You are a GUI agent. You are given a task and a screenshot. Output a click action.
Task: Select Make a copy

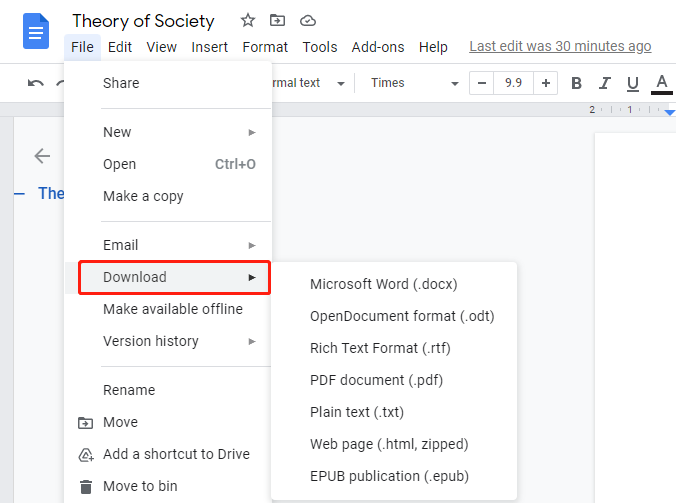click(168, 196)
